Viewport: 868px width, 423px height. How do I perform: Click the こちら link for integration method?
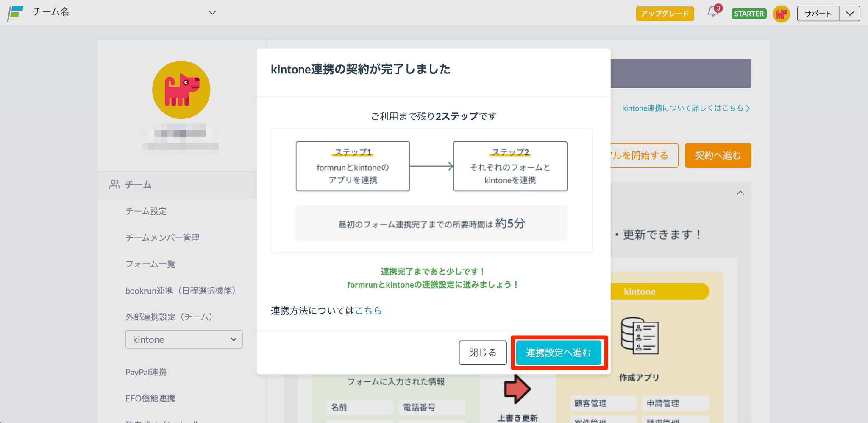368,311
